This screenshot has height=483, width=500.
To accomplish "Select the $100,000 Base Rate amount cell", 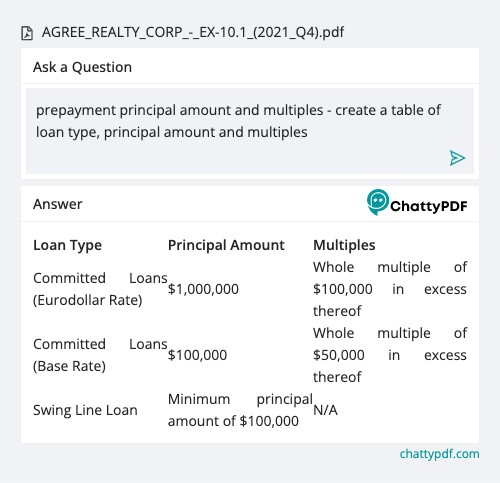I will coord(197,355).
